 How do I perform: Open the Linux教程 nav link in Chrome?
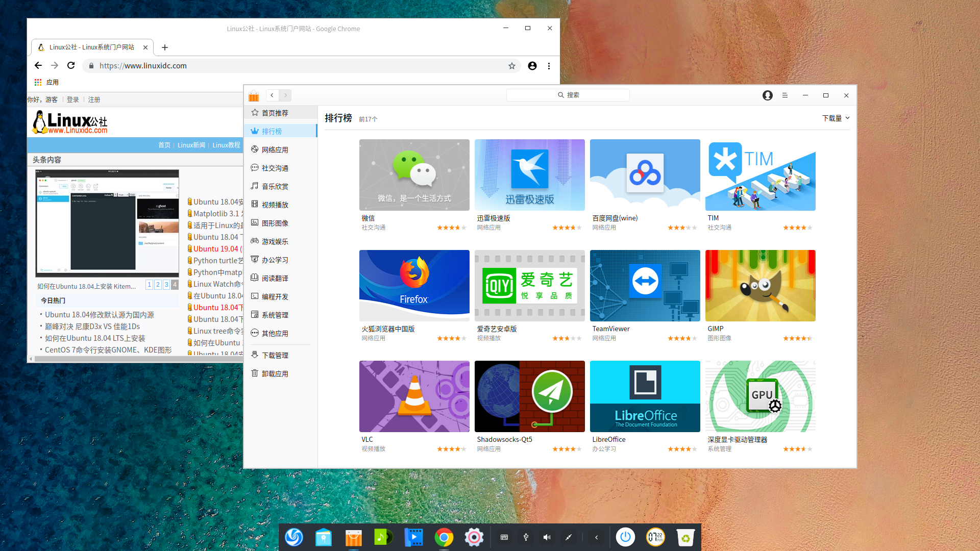point(226,145)
